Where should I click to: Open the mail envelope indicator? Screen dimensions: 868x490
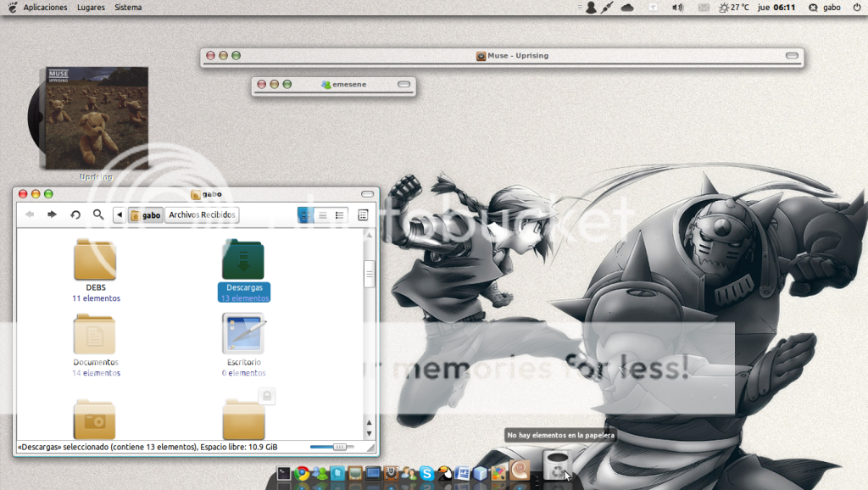pyautogui.click(x=703, y=8)
